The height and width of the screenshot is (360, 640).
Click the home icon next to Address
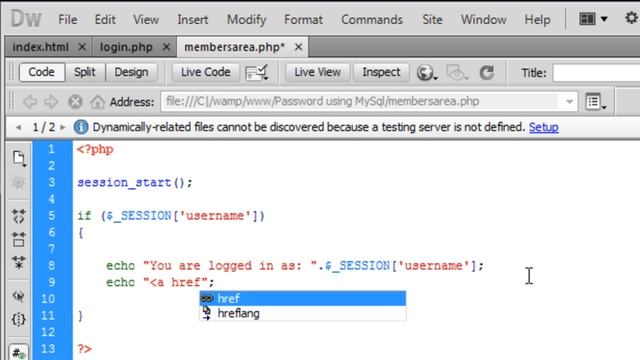coord(97,102)
